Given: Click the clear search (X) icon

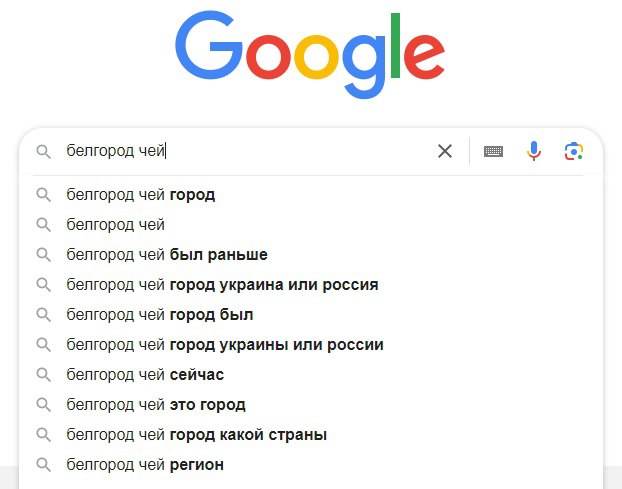Looking at the screenshot, I should coord(445,151).
